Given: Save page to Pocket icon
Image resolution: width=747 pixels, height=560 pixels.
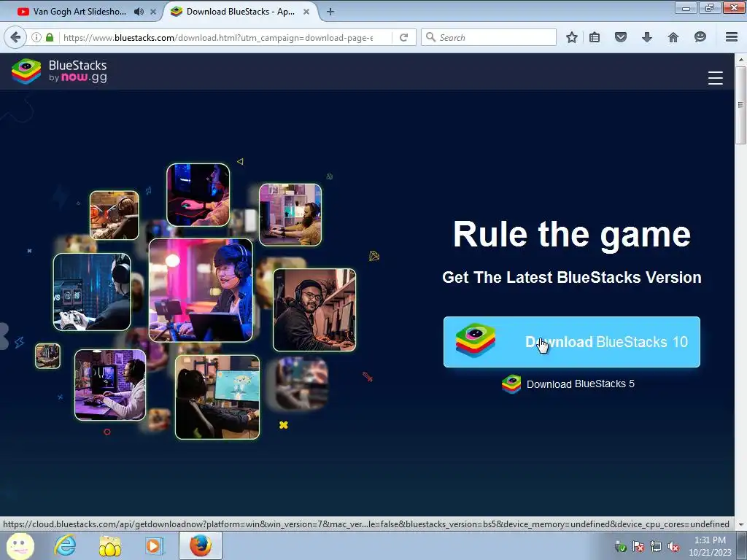Looking at the screenshot, I should point(620,37).
